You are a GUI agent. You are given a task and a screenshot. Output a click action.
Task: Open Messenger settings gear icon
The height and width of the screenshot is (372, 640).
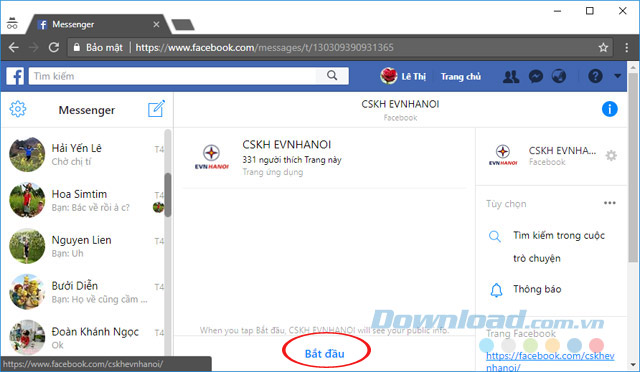(x=18, y=109)
